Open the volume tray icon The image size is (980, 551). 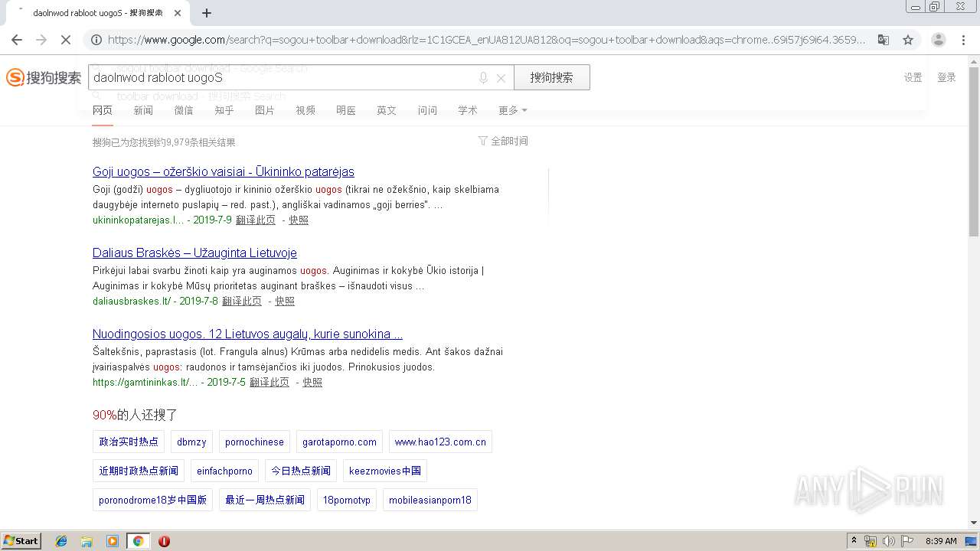[889, 541]
